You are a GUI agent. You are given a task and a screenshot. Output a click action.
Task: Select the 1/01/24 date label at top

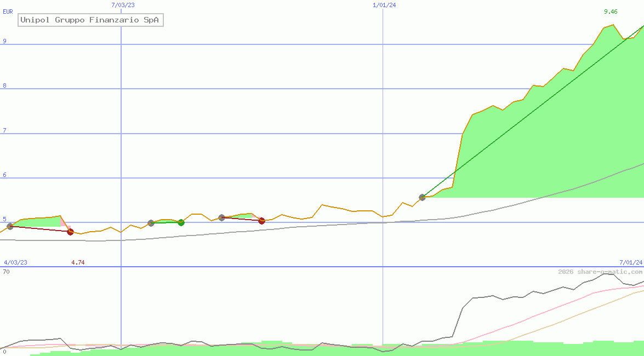pos(384,5)
